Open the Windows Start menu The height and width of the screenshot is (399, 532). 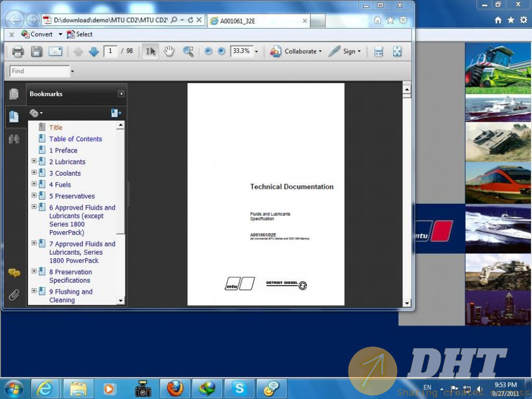14,388
